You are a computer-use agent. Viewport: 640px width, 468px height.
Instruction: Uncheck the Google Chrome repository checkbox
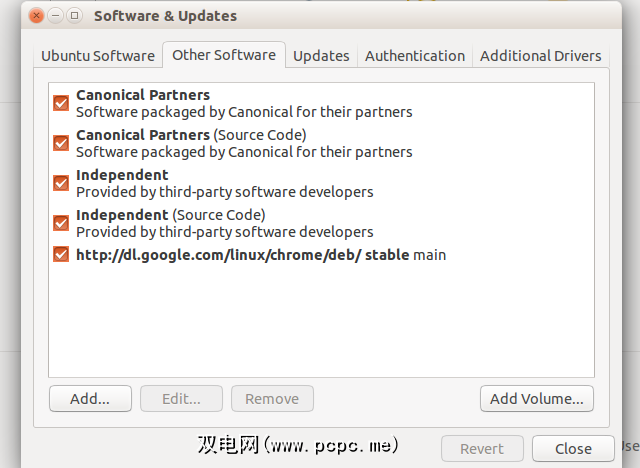pos(61,255)
